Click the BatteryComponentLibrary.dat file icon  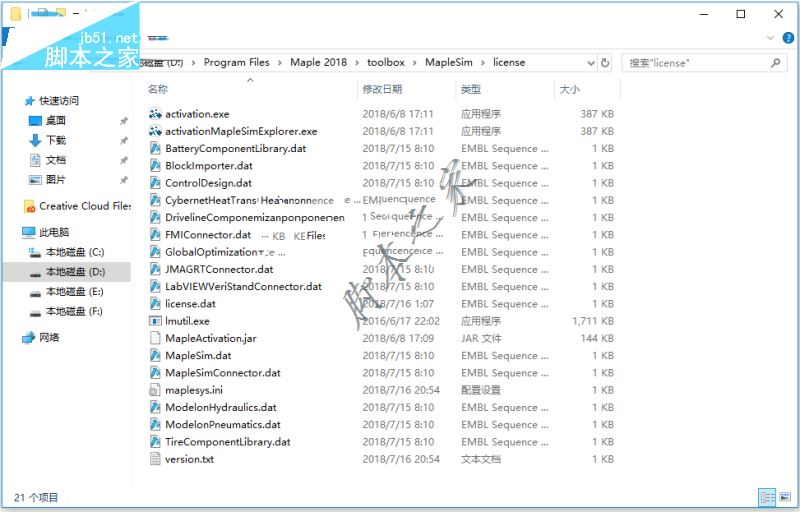(x=155, y=148)
